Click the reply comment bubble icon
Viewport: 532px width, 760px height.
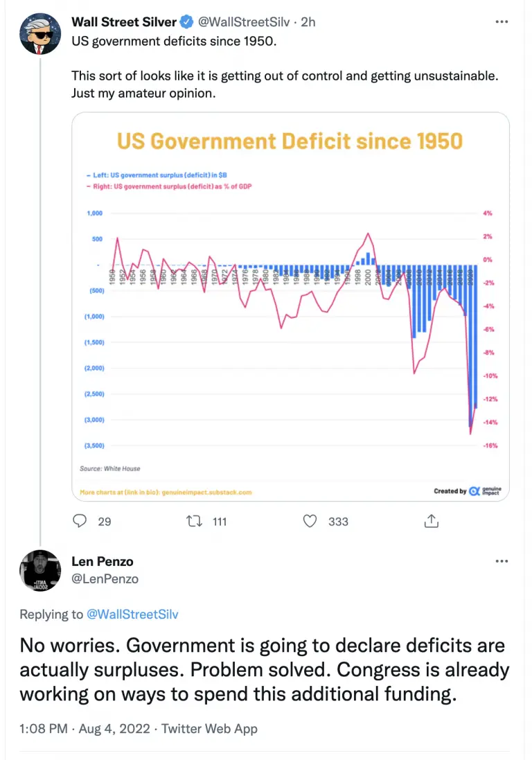80,521
